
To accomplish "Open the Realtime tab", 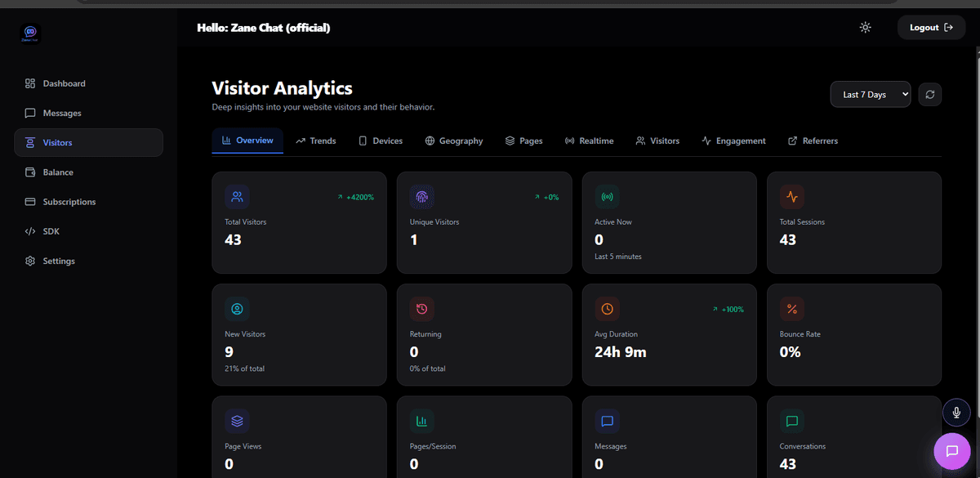I will pyautogui.click(x=589, y=141).
